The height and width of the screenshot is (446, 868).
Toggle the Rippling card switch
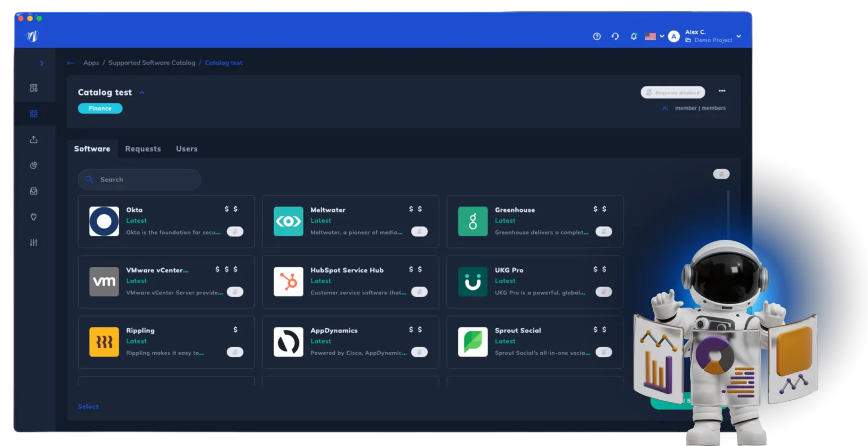pyautogui.click(x=235, y=352)
